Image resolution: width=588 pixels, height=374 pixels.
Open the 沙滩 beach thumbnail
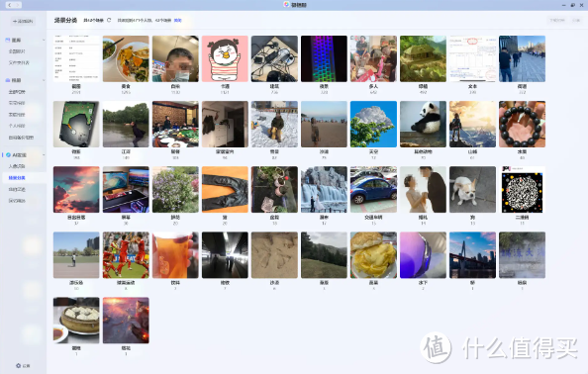pyautogui.click(x=324, y=124)
